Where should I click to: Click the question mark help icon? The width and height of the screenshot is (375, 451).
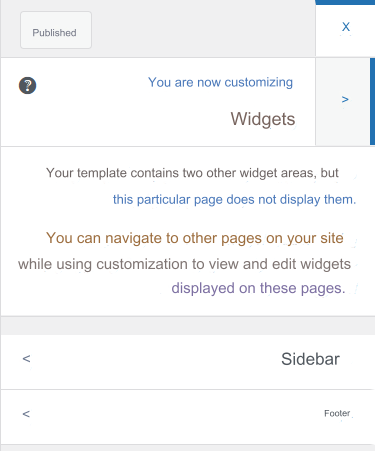tap(27, 85)
